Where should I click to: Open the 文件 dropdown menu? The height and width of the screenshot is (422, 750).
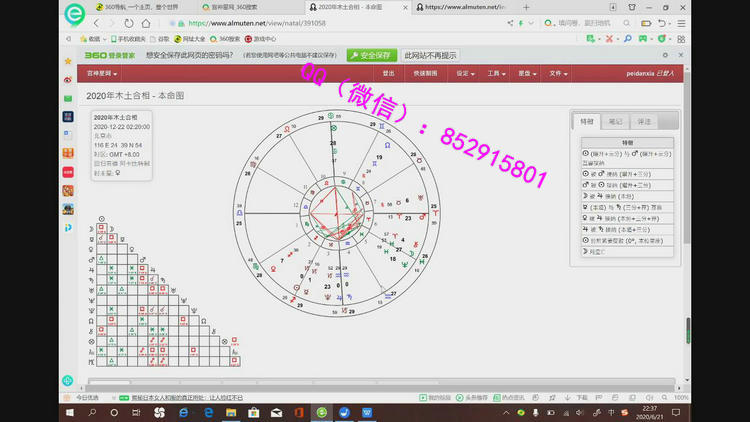click(x=558, y=73)
